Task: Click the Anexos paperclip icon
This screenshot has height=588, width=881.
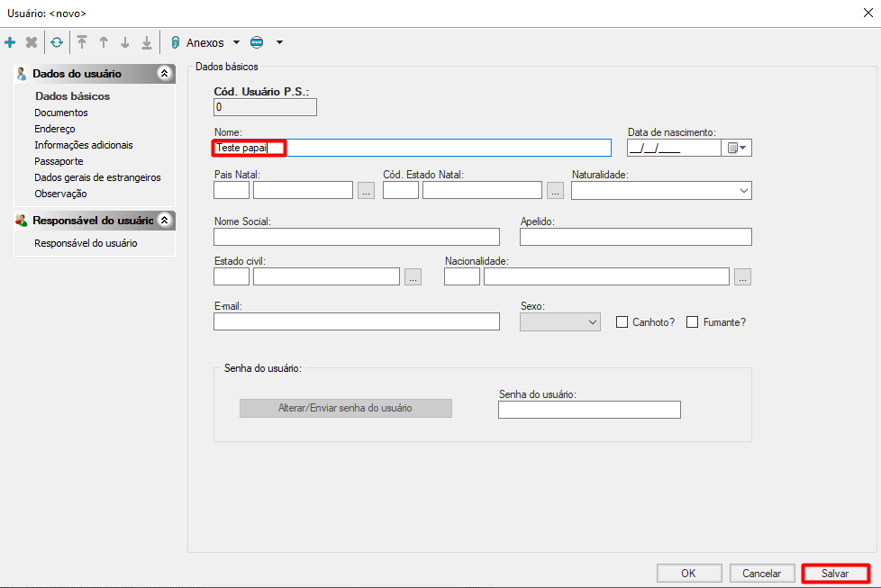Action: (176, 42)
